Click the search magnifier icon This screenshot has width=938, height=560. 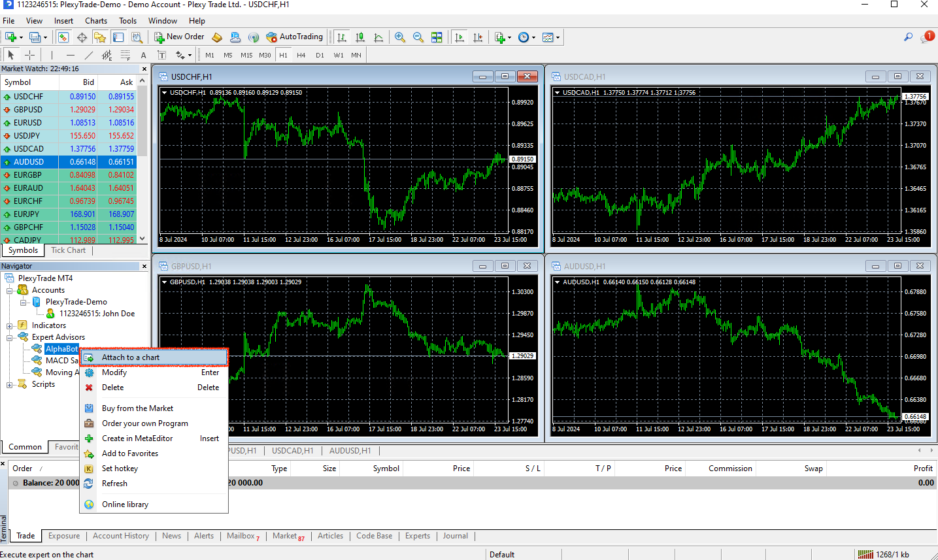coord(908,37)
